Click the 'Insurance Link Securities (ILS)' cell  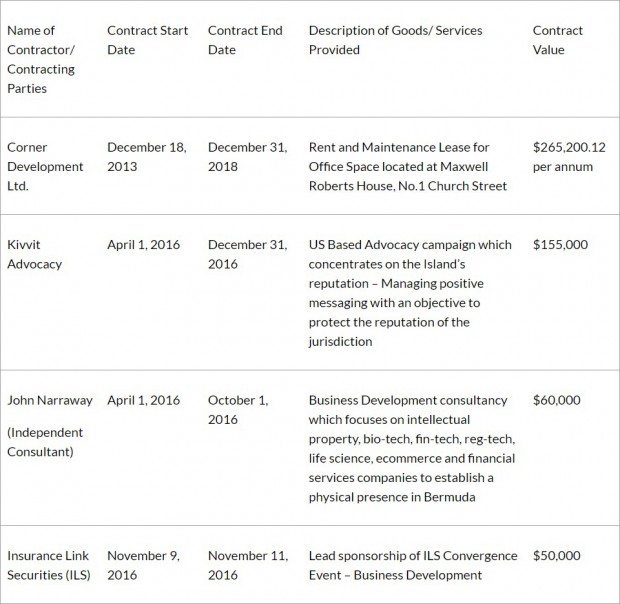49,565
